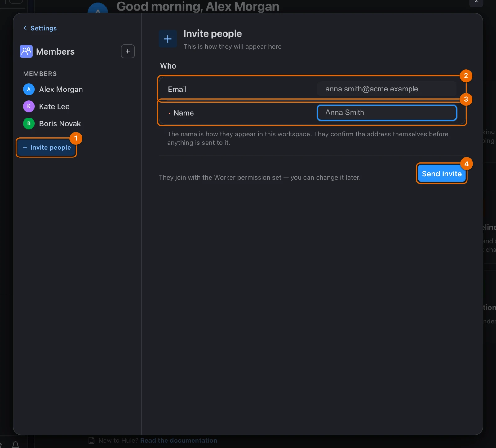
Task: Focus the Email input field
Action: point(387,89)
